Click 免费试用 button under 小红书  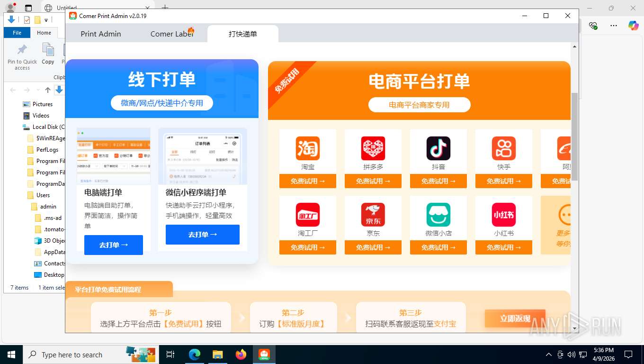tap(504, 247)
